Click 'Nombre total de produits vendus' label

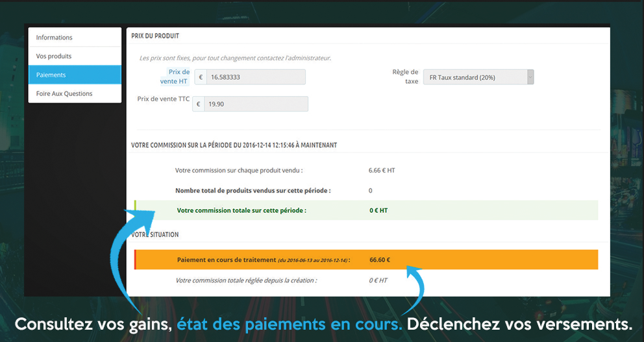[x=253, y=191]
